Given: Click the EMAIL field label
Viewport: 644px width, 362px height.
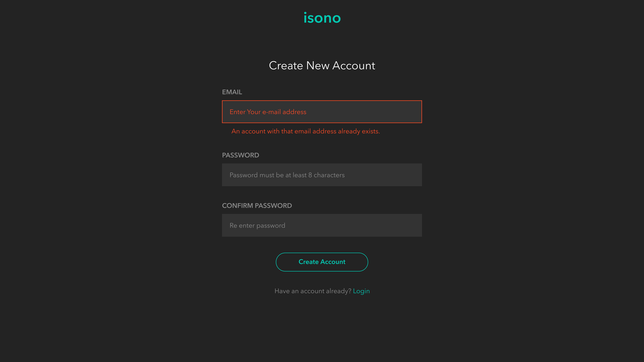Looking at the screenshot, I should pyautogui.click(x=232, y=92).
